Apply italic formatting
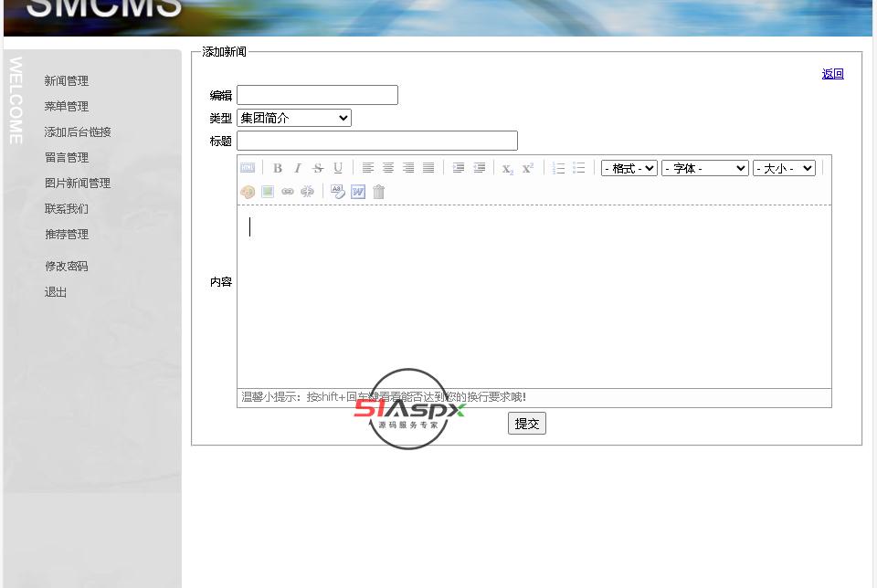The width and height of the screenshot is (877, 588). click(x=298, y=168)
